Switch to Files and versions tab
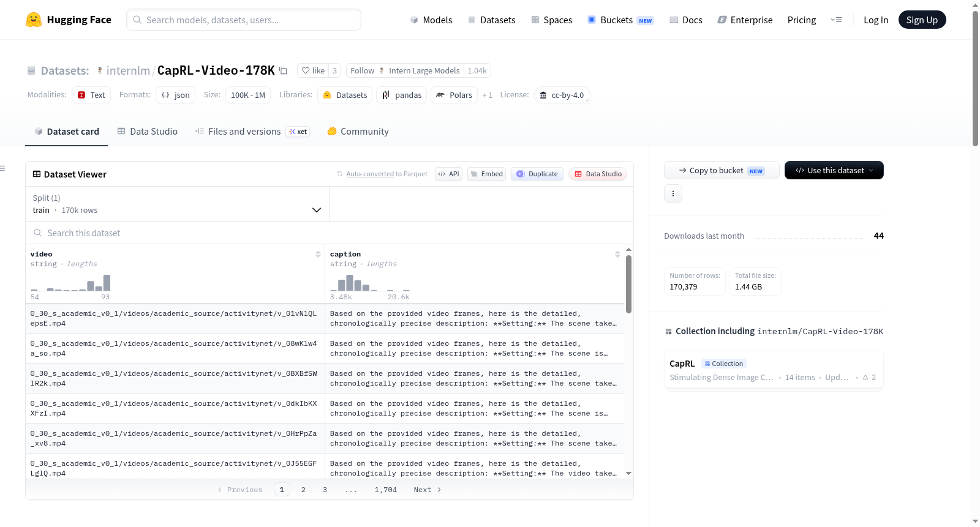 pyautogui.click(x=252, y=132)
